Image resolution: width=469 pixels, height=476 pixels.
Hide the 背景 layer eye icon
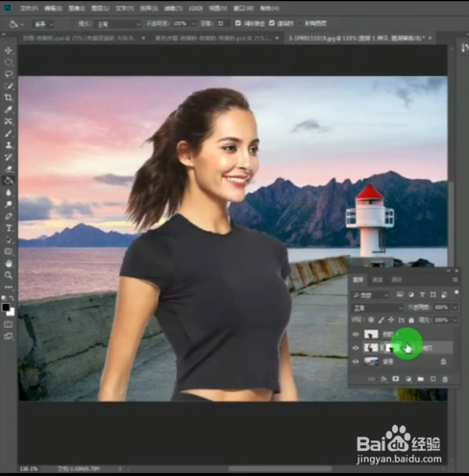tap(356, 362)
